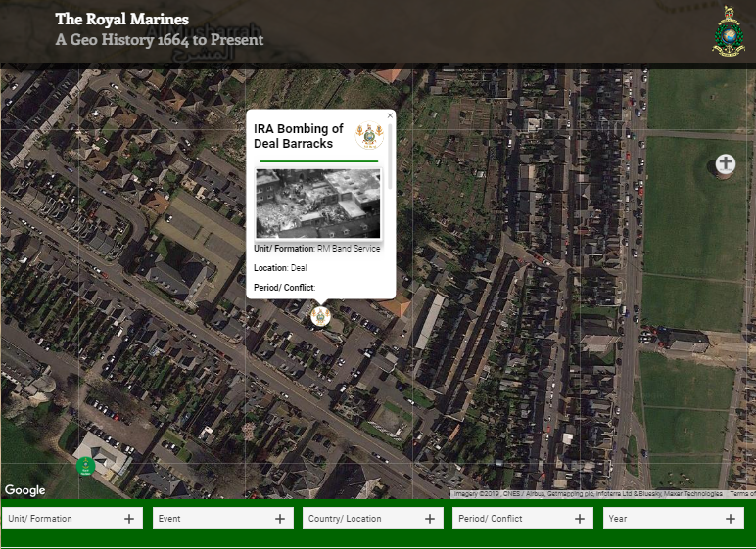Click the RM Band Service text
The height and width of the screenshot is (549, 756).
point(349,249)
